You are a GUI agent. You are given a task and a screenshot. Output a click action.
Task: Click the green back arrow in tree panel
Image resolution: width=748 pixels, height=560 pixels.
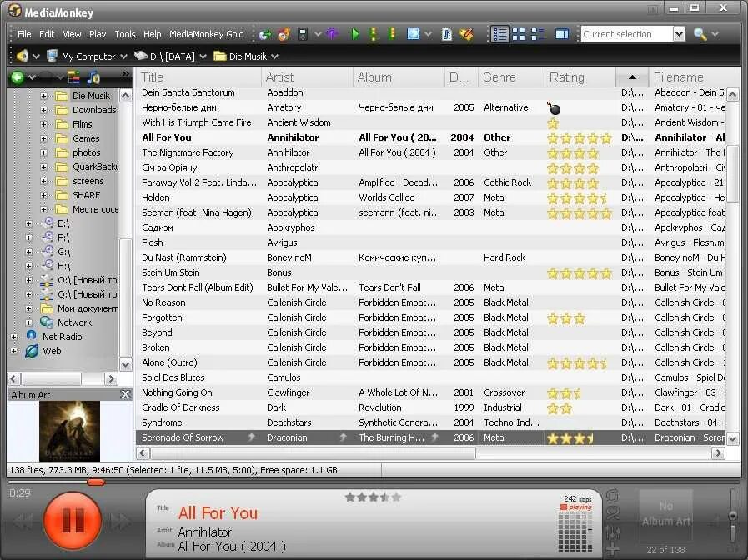[18, 77]
